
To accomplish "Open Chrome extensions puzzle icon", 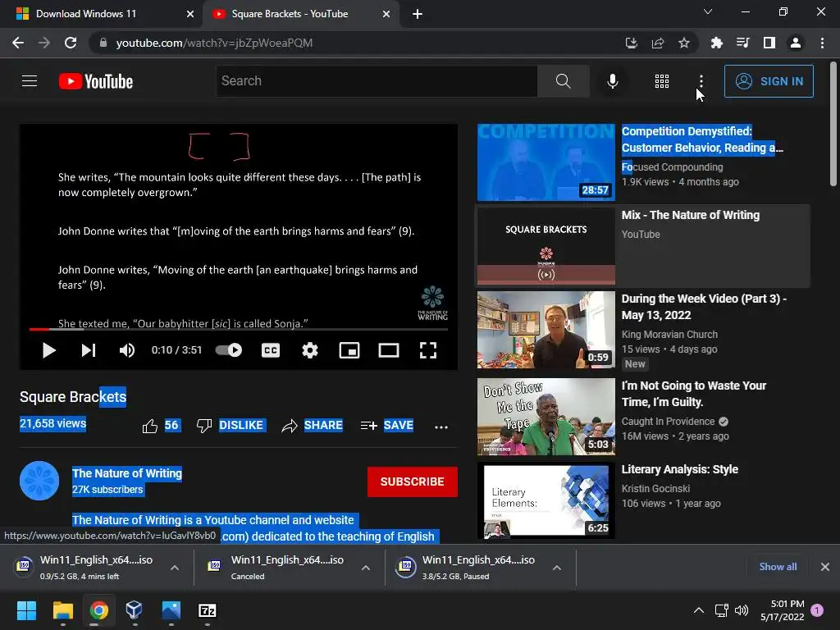I will coord(716,43).
